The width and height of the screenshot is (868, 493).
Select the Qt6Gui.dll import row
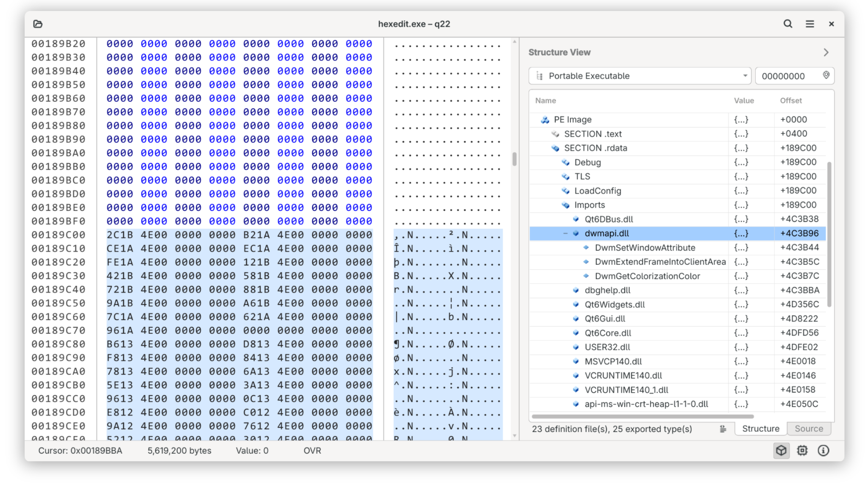point(677,319)
